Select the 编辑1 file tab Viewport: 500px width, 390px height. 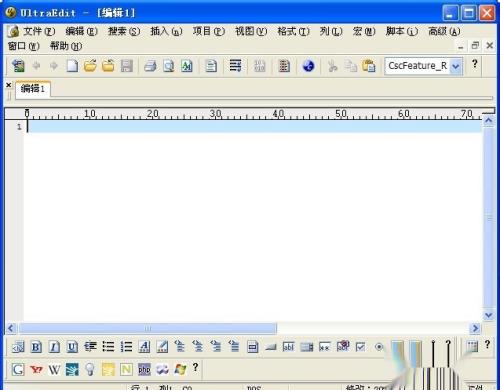[33, 89]
